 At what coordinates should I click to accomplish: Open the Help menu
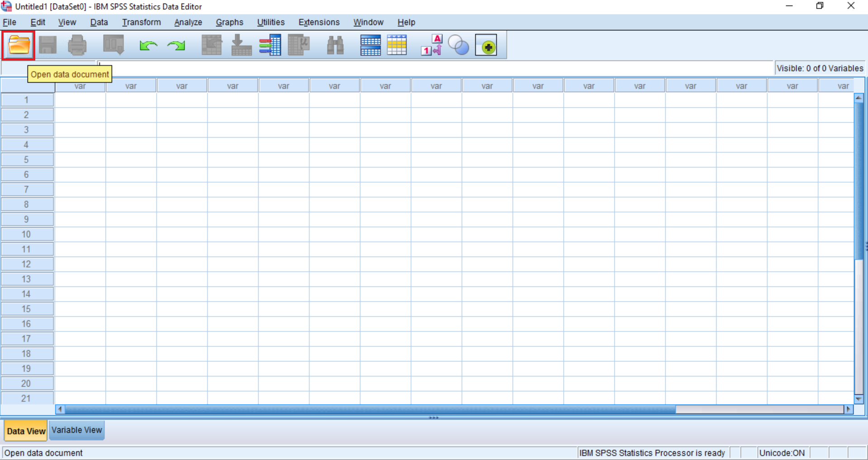[x=406, y=22]
